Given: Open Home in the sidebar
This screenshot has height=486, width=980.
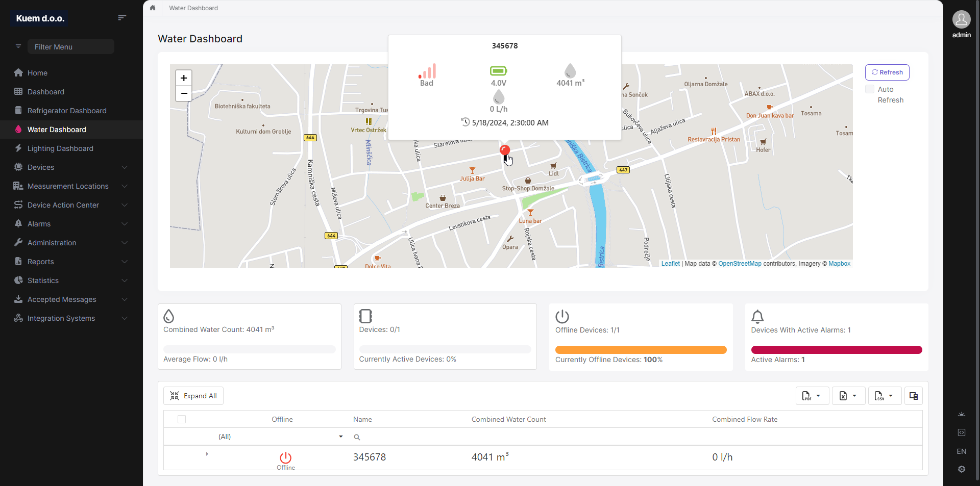Looking at the screenshot, I should [x=71, y=73].
